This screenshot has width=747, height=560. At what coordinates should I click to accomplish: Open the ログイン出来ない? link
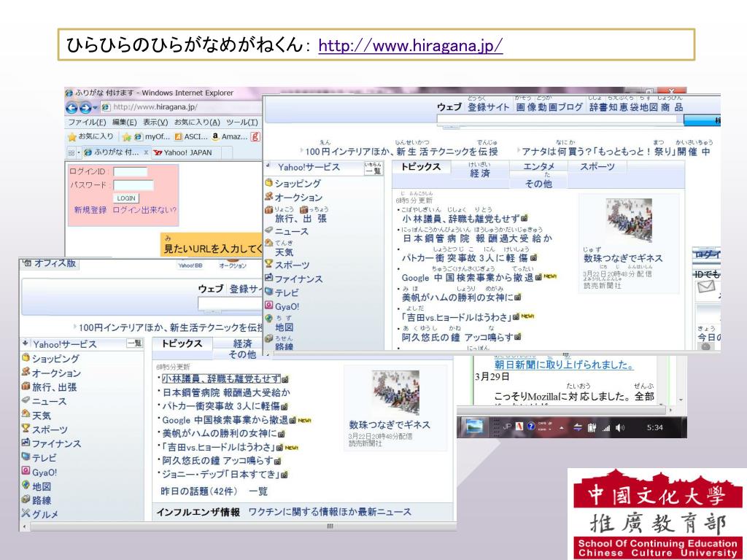[x=144, y=210]
